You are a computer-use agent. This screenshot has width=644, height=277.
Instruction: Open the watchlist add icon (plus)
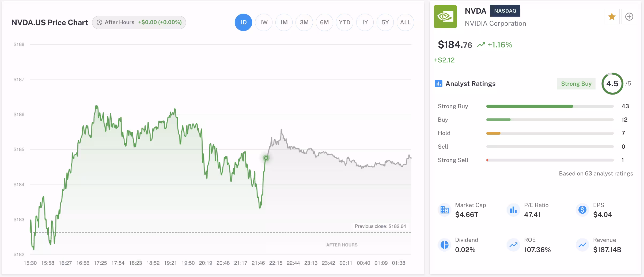[x=629, y=17]
